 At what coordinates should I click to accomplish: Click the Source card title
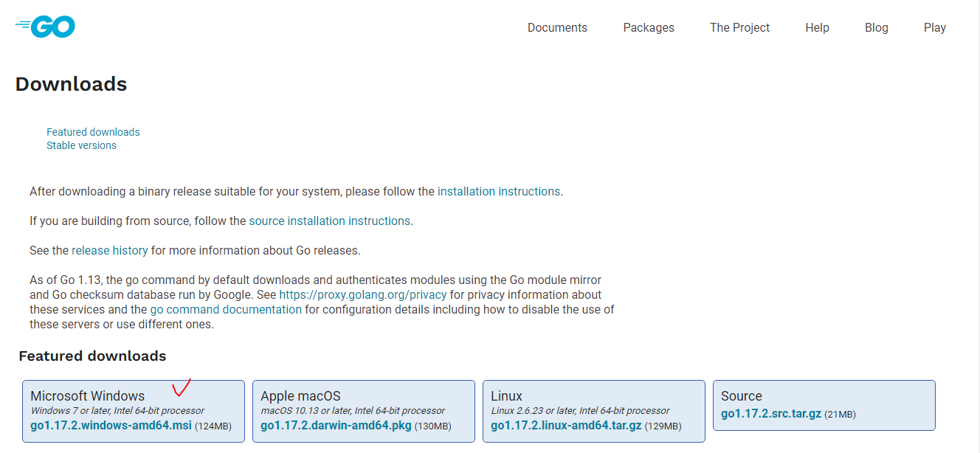[742, 396]
